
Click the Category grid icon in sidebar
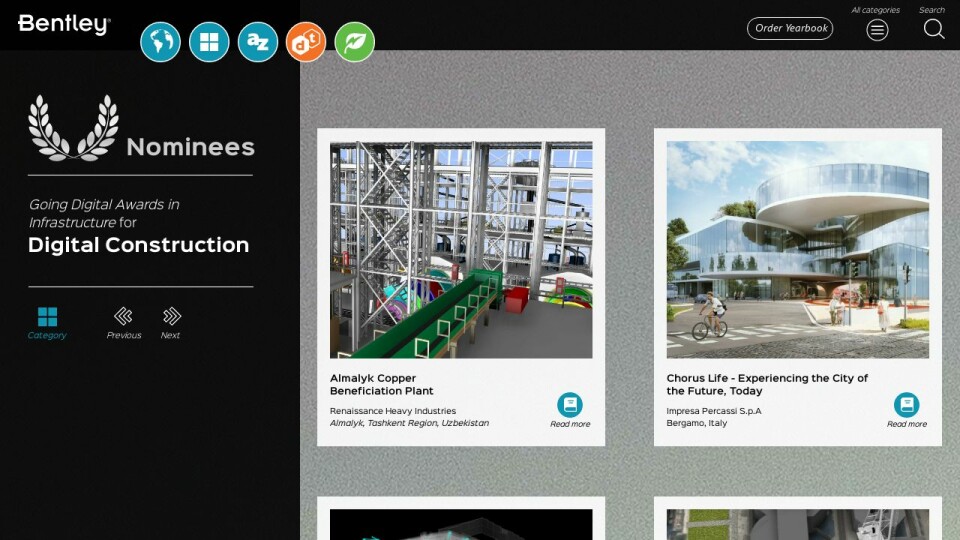[47, 317]
